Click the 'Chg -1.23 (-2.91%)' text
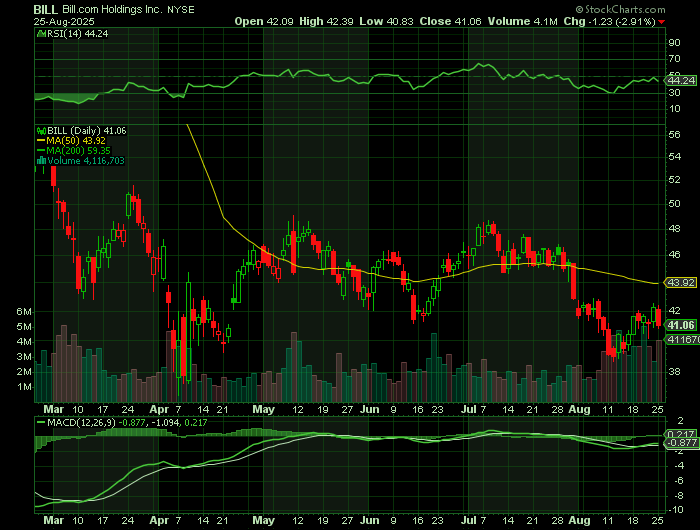This screenshot has width=700, height=530. pyautogui.click(x=609, y=21)
